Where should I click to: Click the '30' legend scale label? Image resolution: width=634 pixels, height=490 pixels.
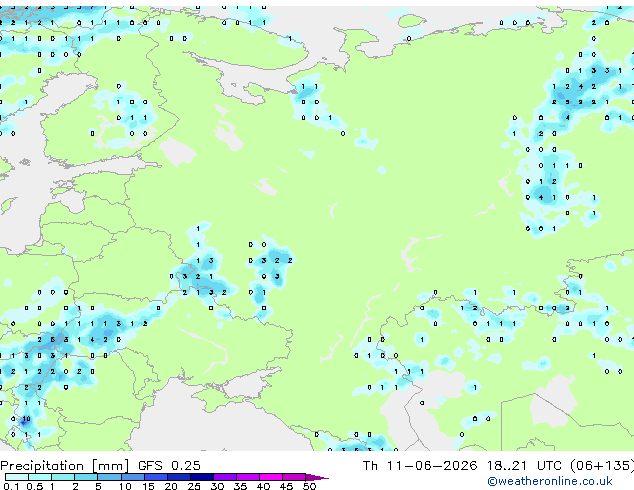click(217, 486)
